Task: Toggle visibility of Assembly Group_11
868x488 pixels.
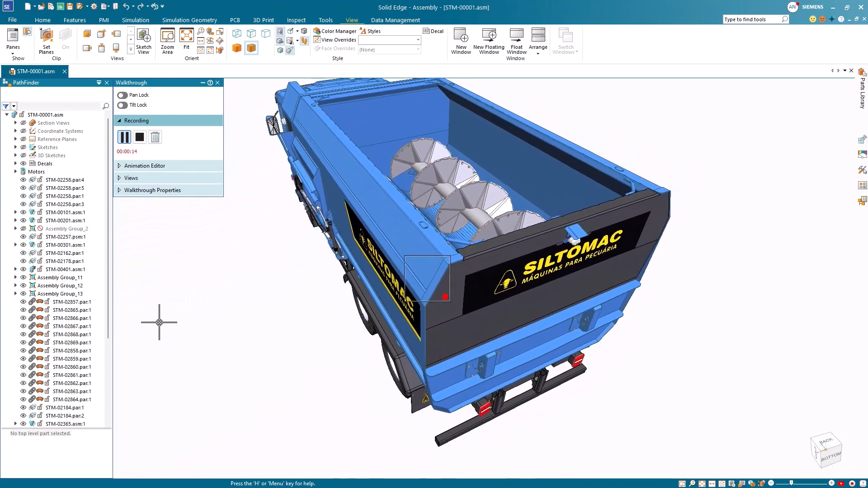Action: [x=23, y=277]
